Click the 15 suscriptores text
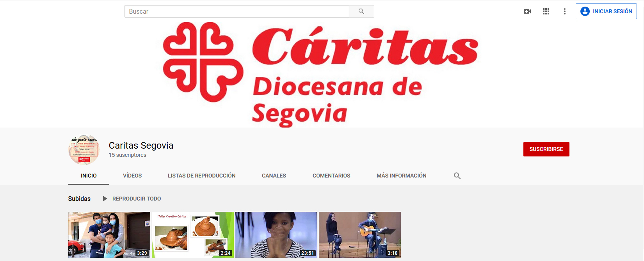The image size is (644, 261). pos(128,155)
